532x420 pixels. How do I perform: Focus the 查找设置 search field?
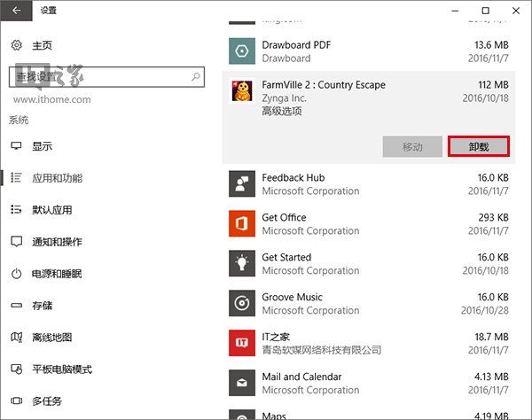pos(106,77)
